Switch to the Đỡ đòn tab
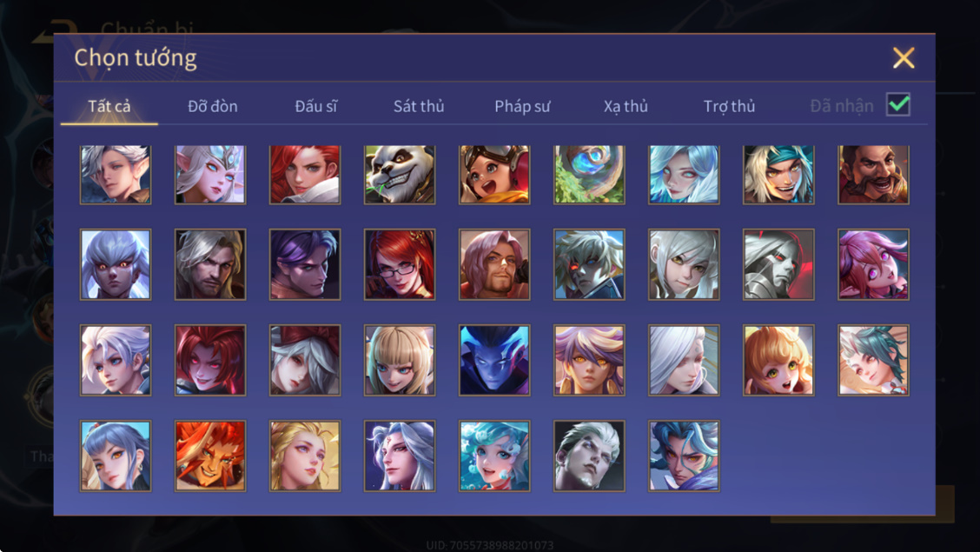 tap(213, 106)
